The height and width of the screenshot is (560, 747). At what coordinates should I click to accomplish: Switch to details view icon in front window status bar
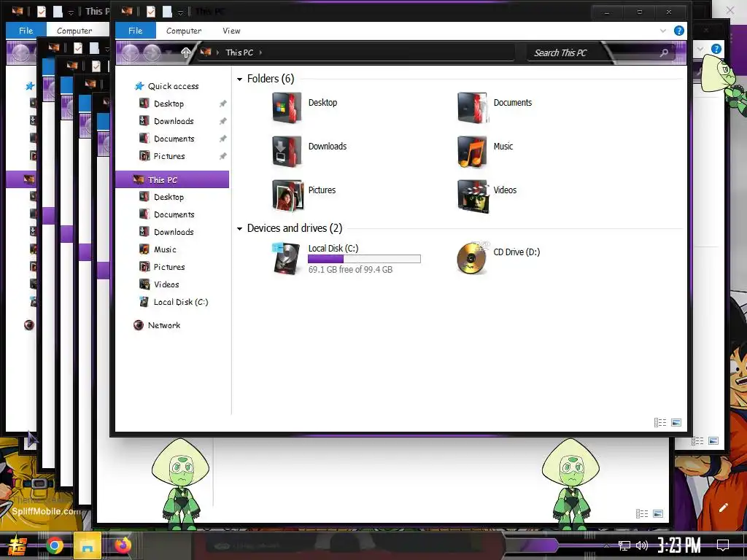659,422
